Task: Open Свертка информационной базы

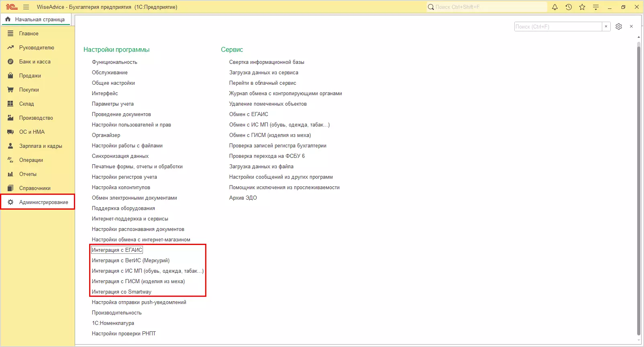Action: (267, 62)
